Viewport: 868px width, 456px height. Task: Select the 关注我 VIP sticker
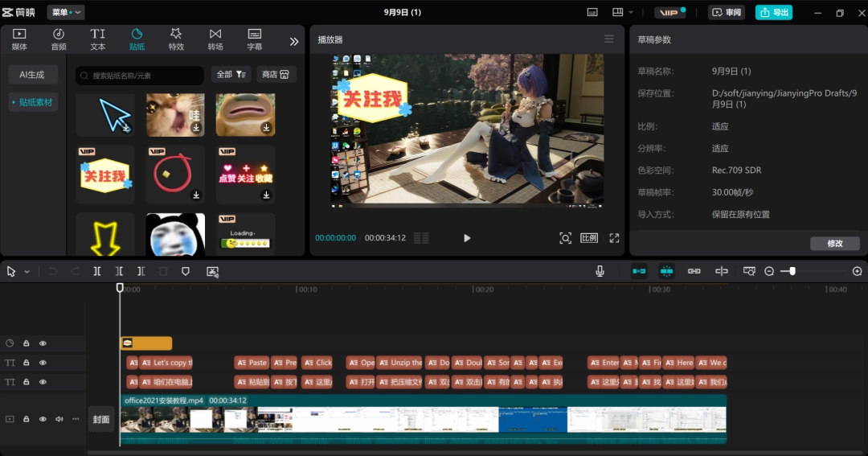(105, 175)
